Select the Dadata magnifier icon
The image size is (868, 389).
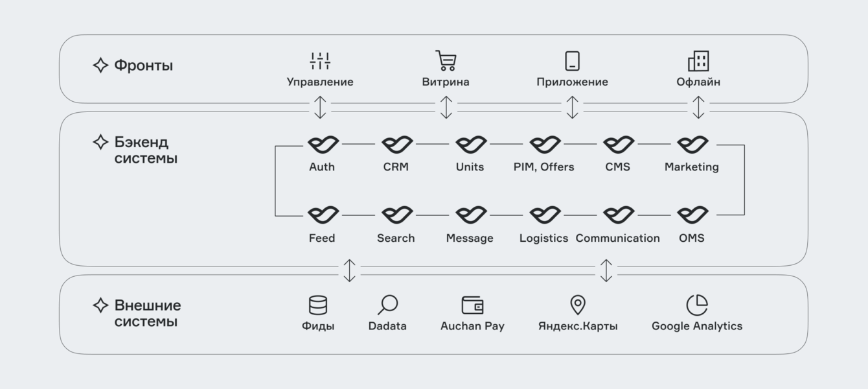[387, 305]
